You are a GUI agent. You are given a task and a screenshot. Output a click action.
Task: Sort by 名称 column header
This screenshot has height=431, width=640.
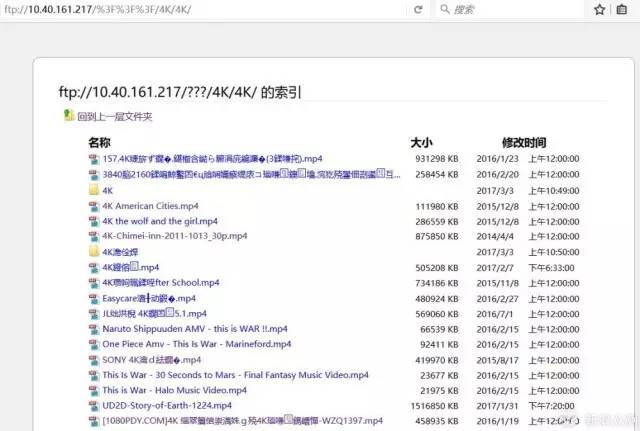(x=99, y=142)
